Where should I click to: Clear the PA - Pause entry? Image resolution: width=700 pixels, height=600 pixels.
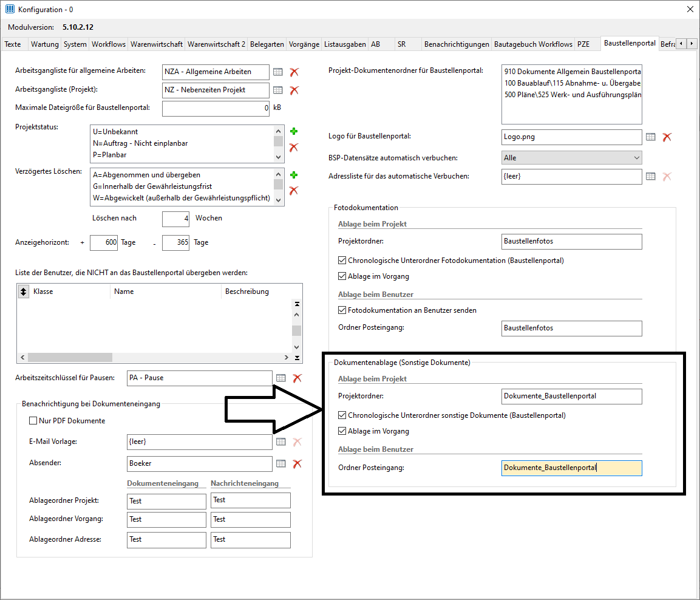pyautogui.click(x=297, y=378)
